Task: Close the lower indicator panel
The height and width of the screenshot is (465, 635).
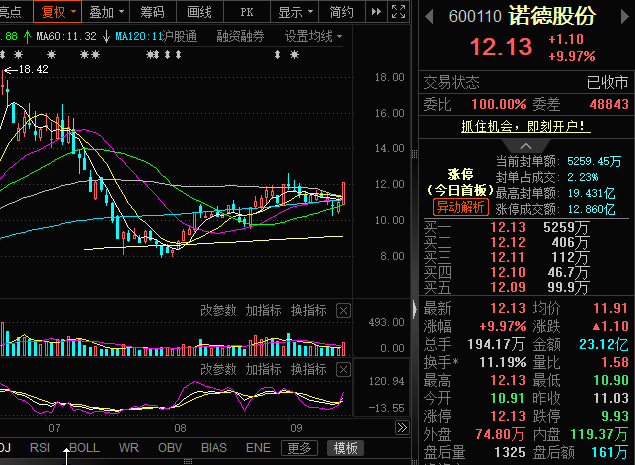Action: [x=343, y=369]
